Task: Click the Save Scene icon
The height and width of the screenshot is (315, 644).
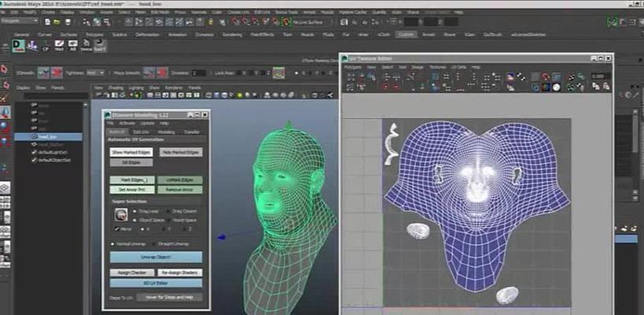Action: [x=68, y=21]
